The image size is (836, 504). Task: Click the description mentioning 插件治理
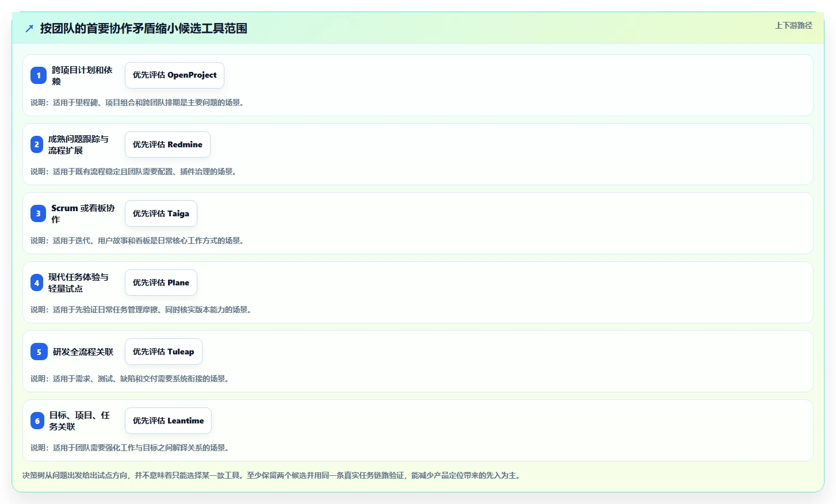[x=135, y=171]
